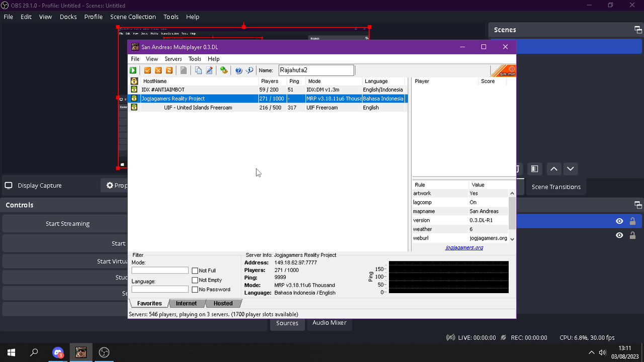Move scene up with OBS up arrow
Viewport: 644px width, 362px height.
point(554,169)
